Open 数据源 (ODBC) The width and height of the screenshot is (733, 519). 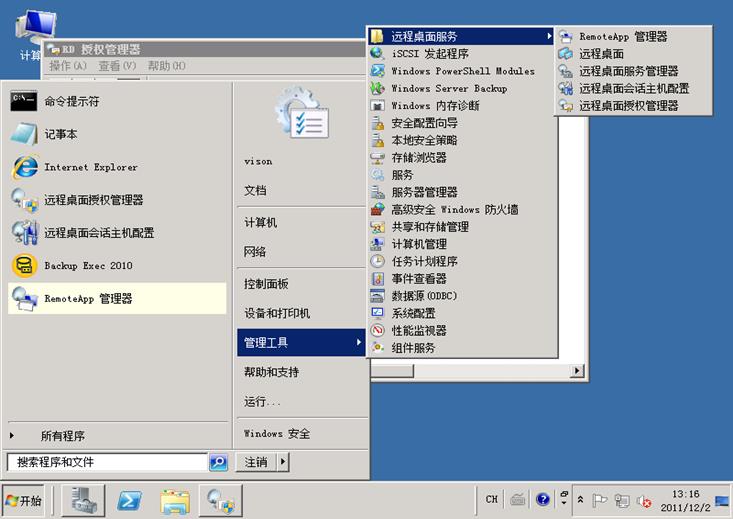(462, 296)
